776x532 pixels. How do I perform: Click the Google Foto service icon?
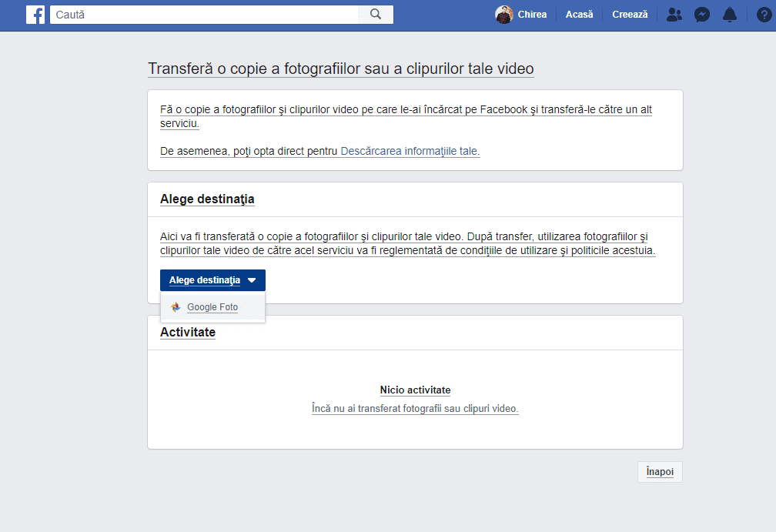click(176, 306)
